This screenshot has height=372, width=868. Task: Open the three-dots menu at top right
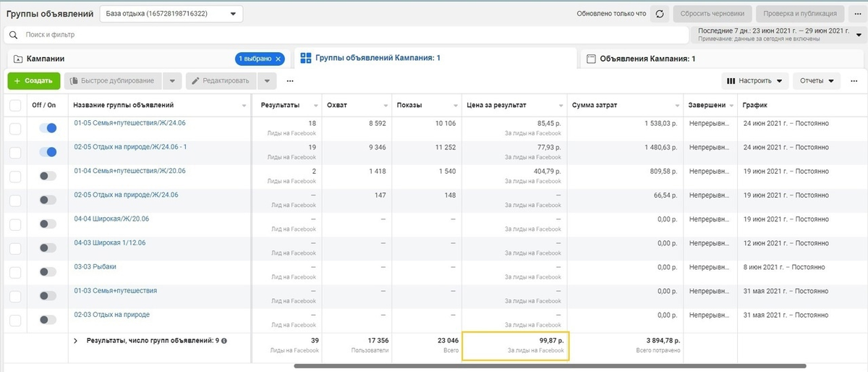point(857,14)
